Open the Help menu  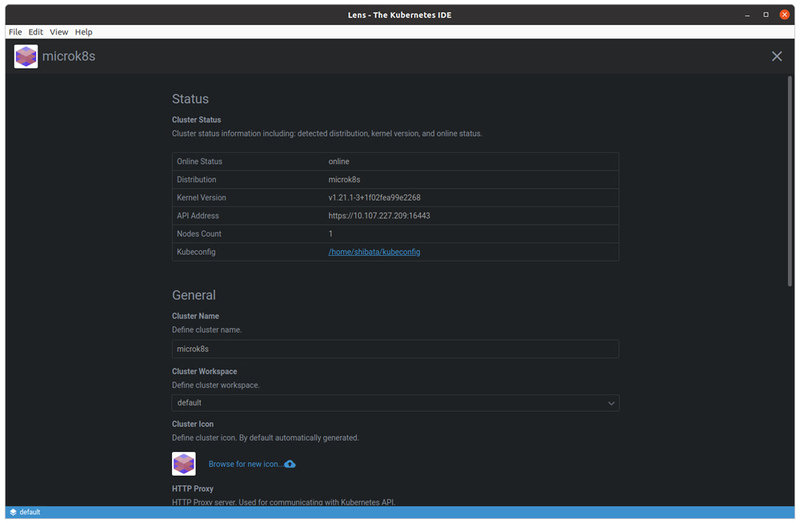[x=84, y=32]
